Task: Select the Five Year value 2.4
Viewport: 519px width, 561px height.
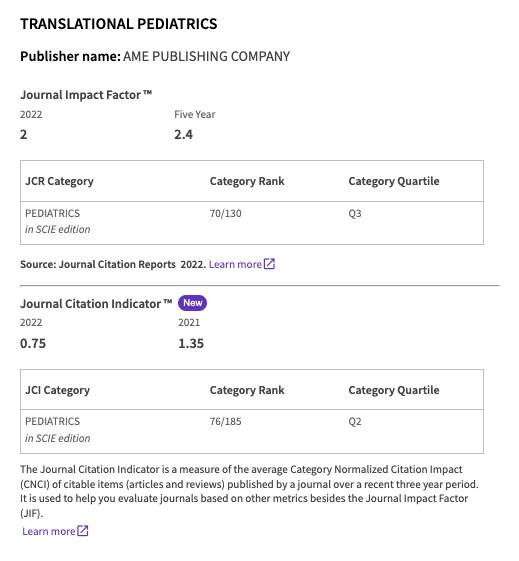Action: 183,135
